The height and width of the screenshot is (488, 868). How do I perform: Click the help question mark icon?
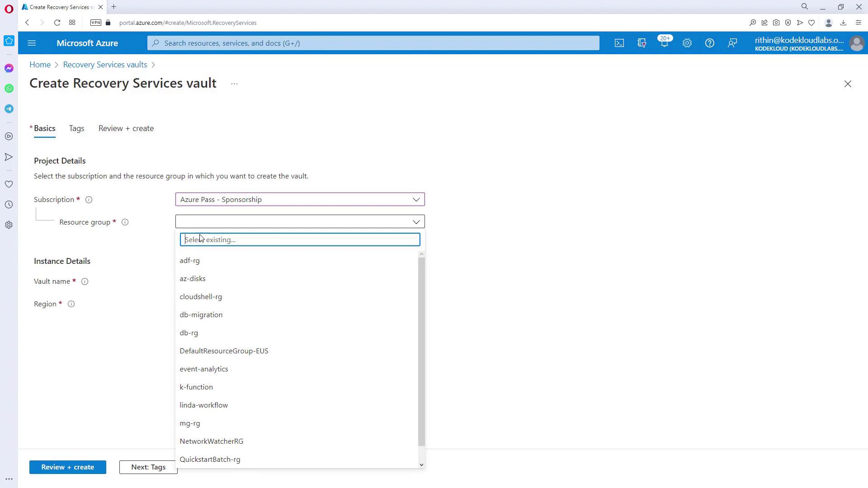709,43
